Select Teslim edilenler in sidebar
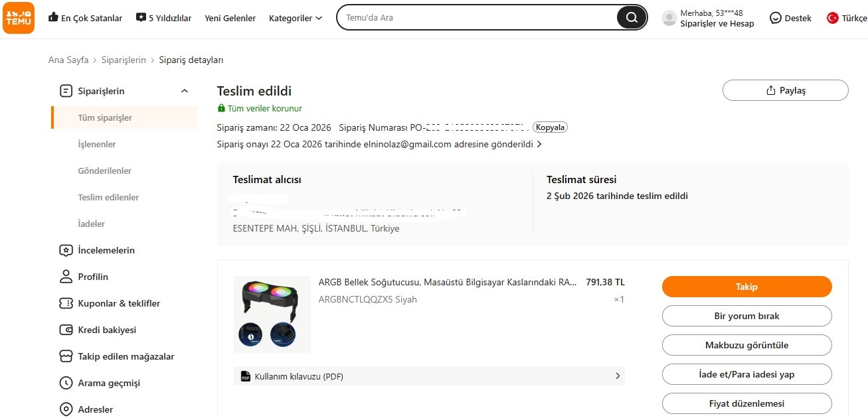Image resolution: width=868 pixels, height=418 pixels. tap(108, 197)
